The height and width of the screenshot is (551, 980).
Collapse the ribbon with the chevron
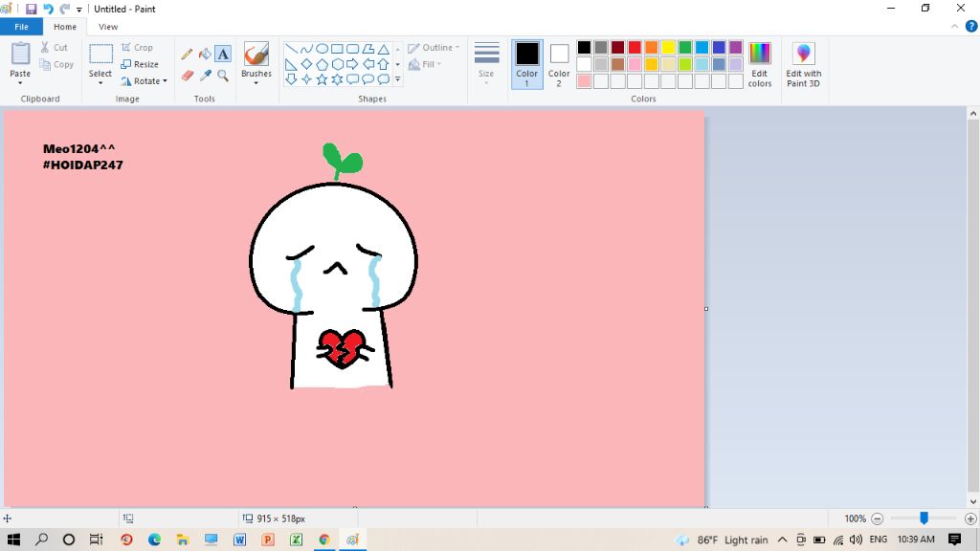click(x=954, y=26)
